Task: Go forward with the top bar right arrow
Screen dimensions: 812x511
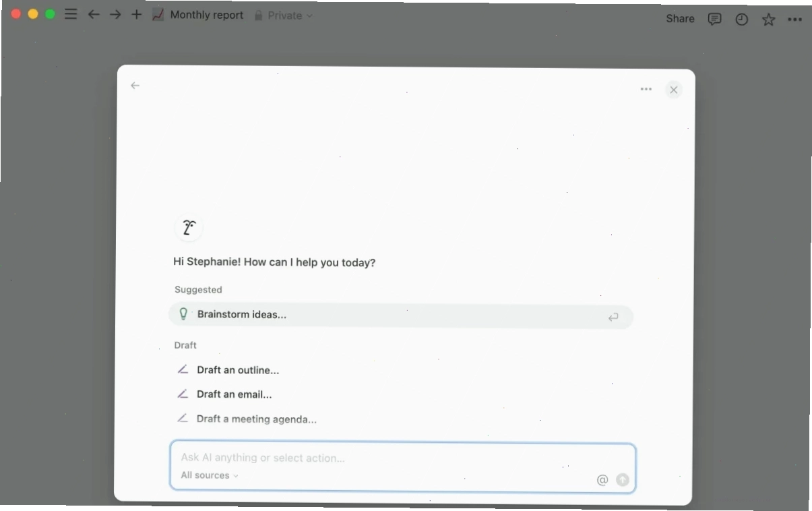Action: click(x=115, y=14)
